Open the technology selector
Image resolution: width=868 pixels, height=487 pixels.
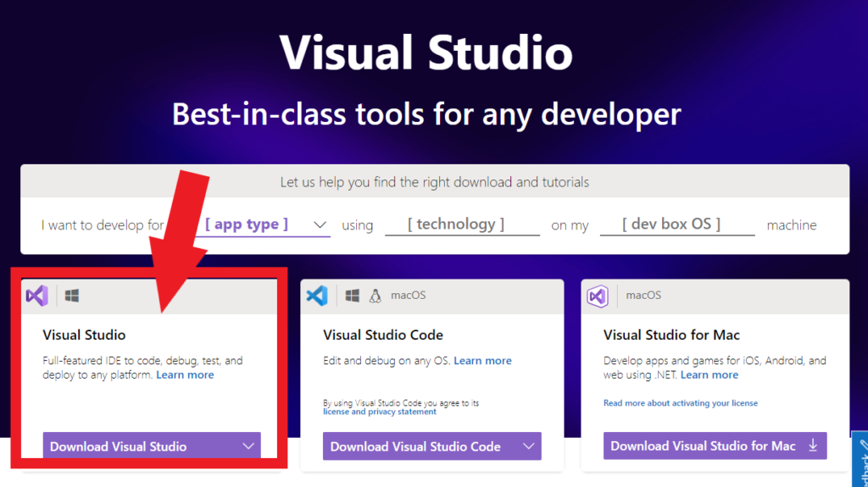coord(461,224)
